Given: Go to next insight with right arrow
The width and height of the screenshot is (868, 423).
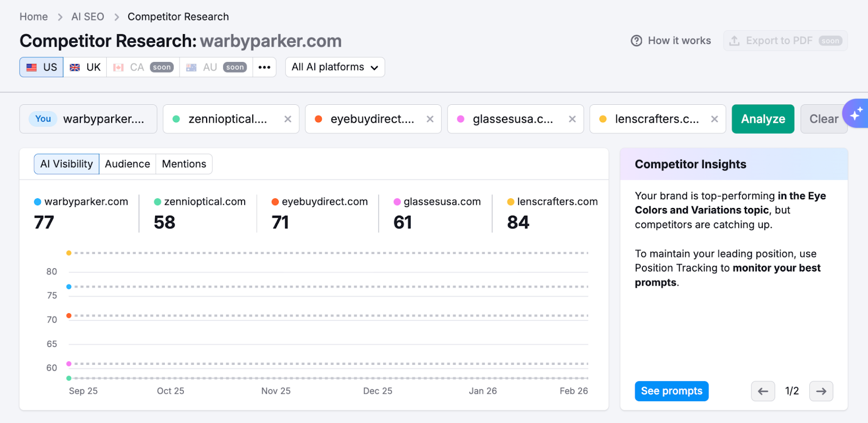Looking at the screenshot, I should [821, 391].
